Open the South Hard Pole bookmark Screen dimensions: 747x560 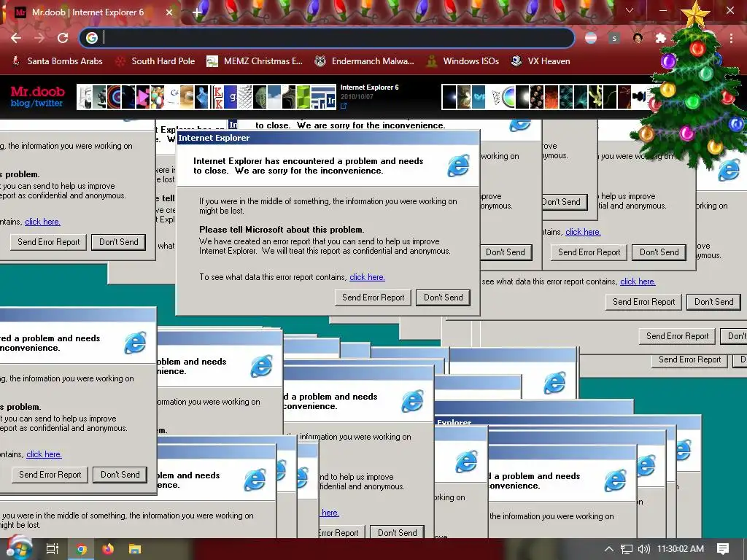[x=155, y=61]
